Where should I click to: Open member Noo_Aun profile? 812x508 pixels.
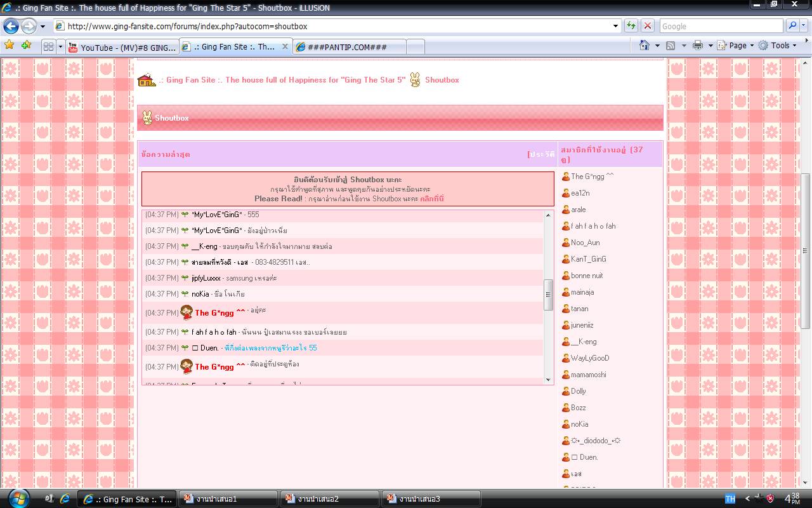pos(586,243)
